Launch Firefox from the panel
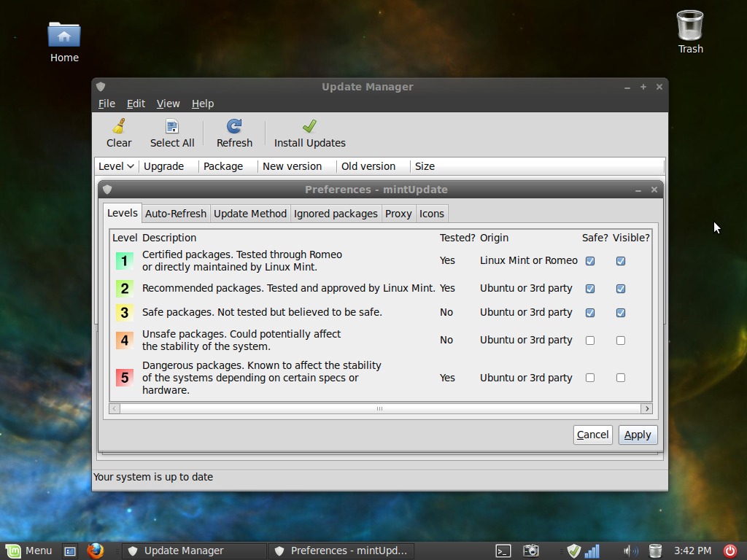This screenshot has height=560, width=747. (96, 551)
